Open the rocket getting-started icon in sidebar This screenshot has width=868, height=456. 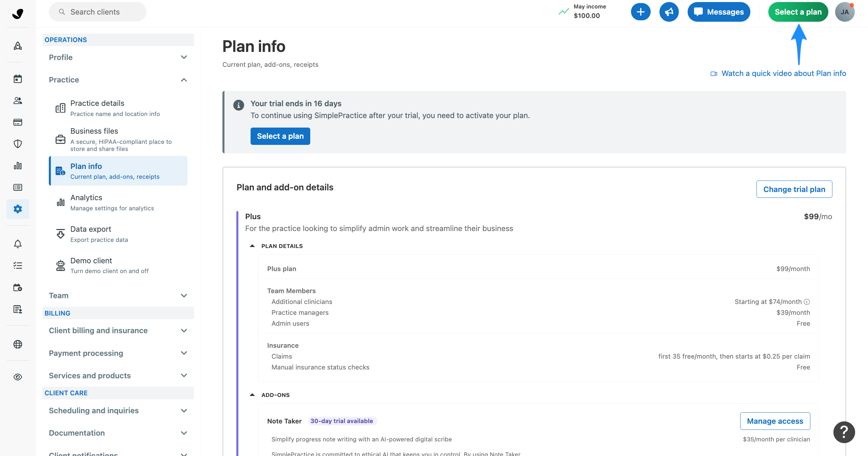(18, 46)
